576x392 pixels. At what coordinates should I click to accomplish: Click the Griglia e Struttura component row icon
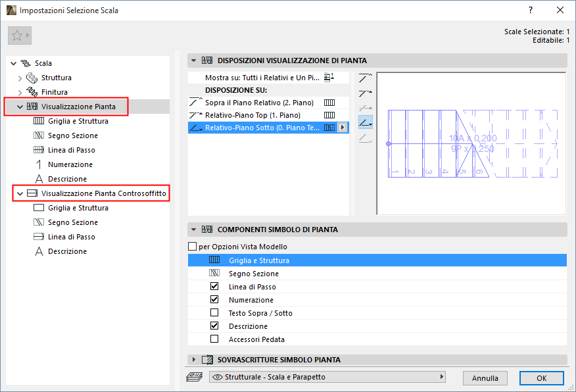tap(214, 260)
